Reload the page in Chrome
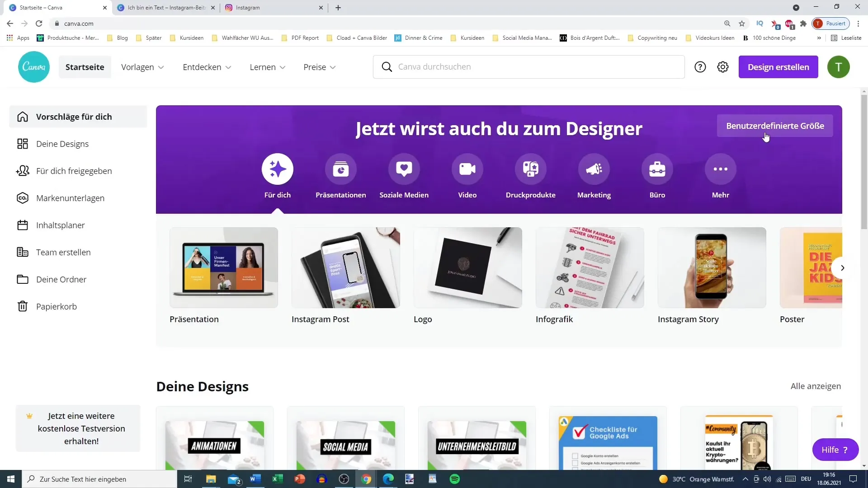This screenshot has height=488, width=868. point(39,23)
